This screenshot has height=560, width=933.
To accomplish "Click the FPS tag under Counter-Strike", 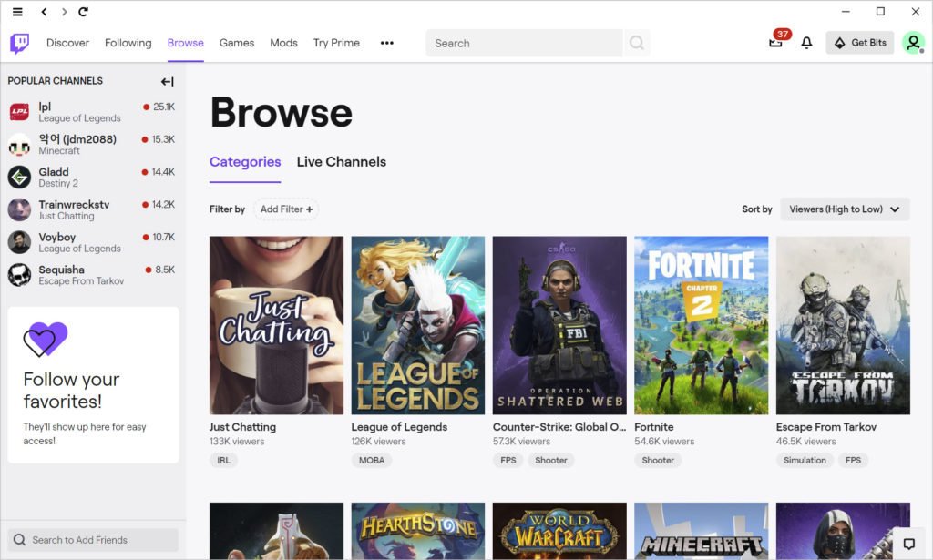I will point(508,460).
